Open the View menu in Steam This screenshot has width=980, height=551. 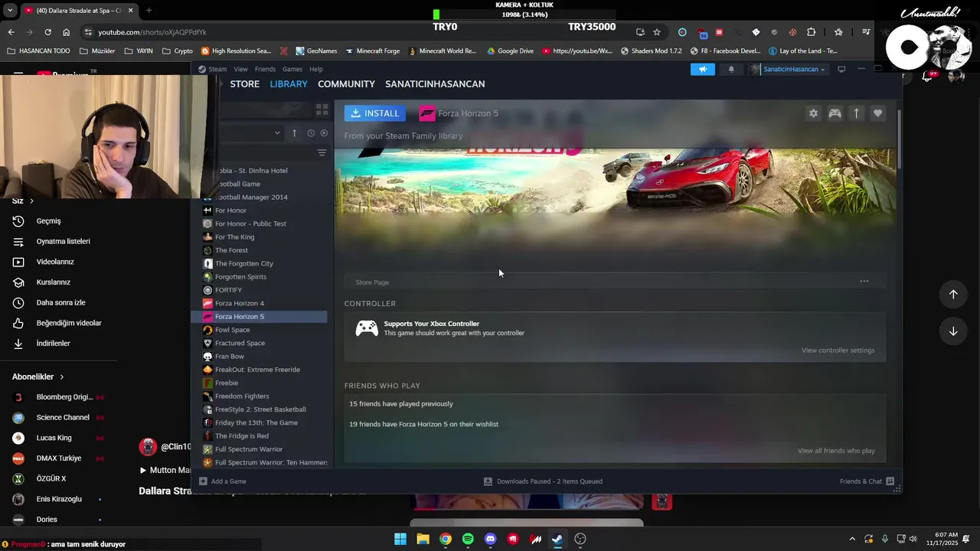click(240, 69)
